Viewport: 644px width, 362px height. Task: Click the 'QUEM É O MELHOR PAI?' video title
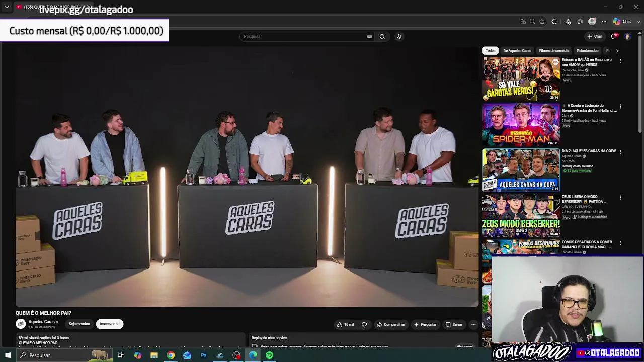click(43, 313)
